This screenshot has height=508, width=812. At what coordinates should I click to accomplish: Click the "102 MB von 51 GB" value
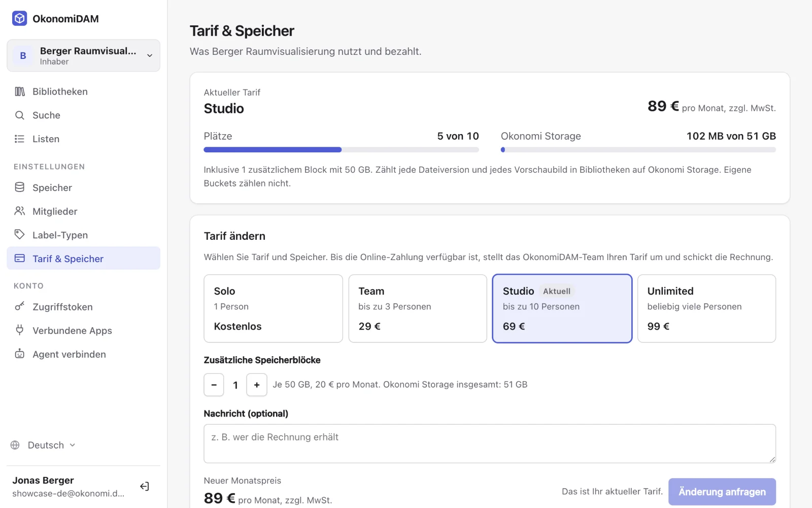tap(731, 136)
